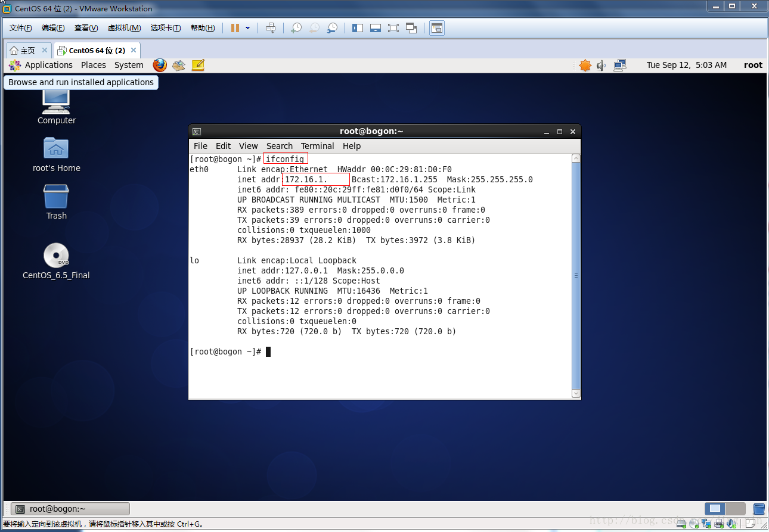Viewport: 769px width, 532px height.
Task: Click the terminal vertical scrollbar thumb
Action: pyautogui.click(x=576, y=276)
